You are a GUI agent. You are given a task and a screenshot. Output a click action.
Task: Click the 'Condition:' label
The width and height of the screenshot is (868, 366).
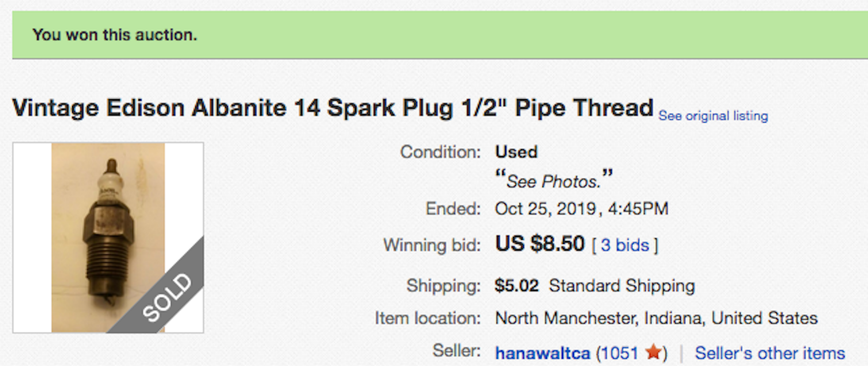[440, 152]
